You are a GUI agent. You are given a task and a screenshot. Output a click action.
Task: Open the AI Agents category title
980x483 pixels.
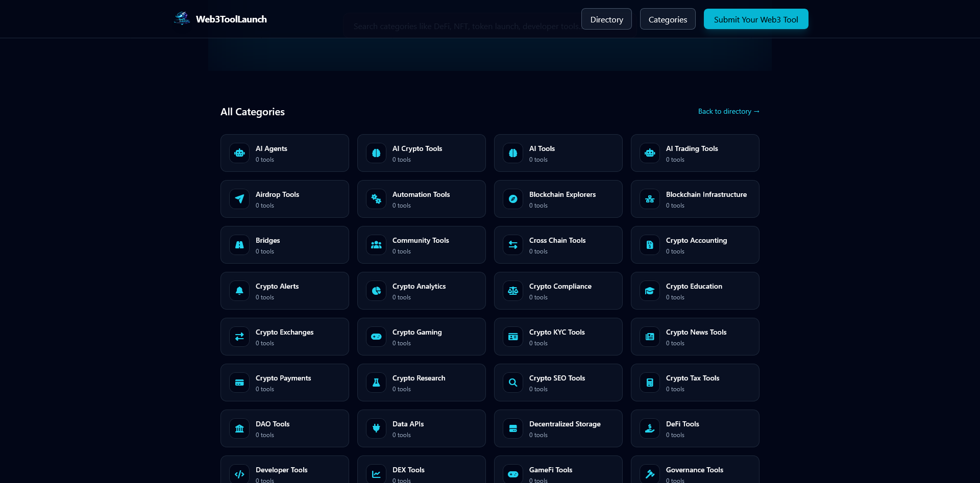coord(272,148)
